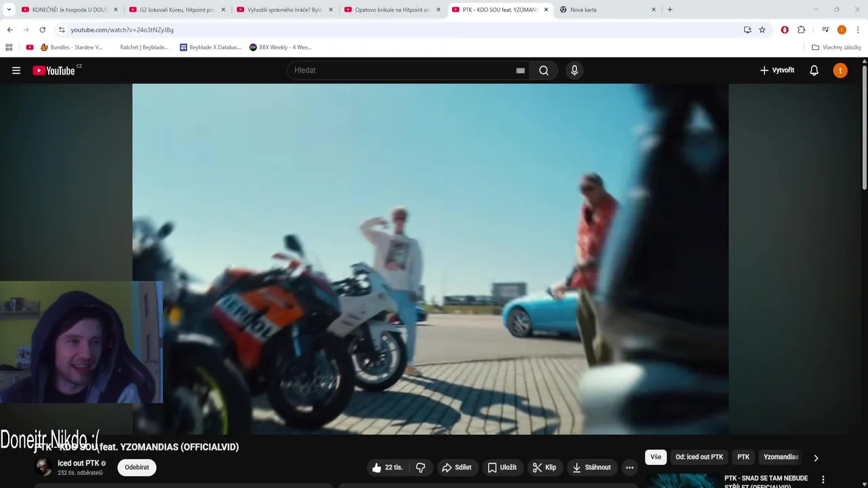
Task: Go back in browser history
Action: (9, 30)
